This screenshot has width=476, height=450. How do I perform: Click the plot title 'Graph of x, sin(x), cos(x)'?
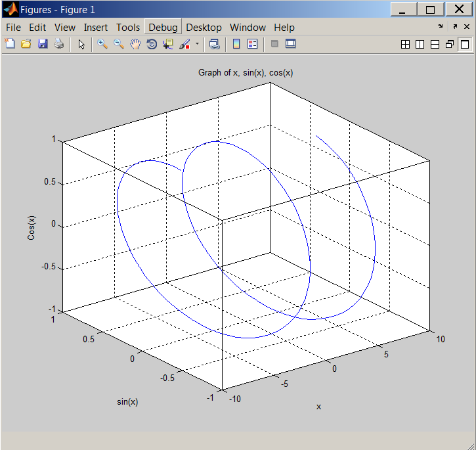(246, 73)
